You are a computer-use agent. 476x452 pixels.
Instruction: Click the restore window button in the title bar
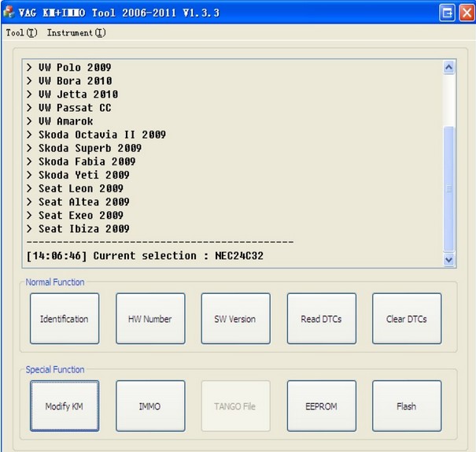447,13
